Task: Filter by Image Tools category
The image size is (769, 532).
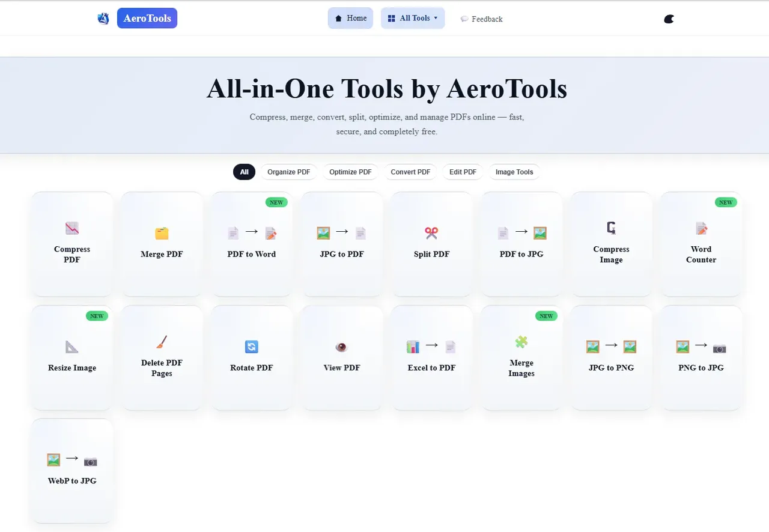Action: pos(514,172)
